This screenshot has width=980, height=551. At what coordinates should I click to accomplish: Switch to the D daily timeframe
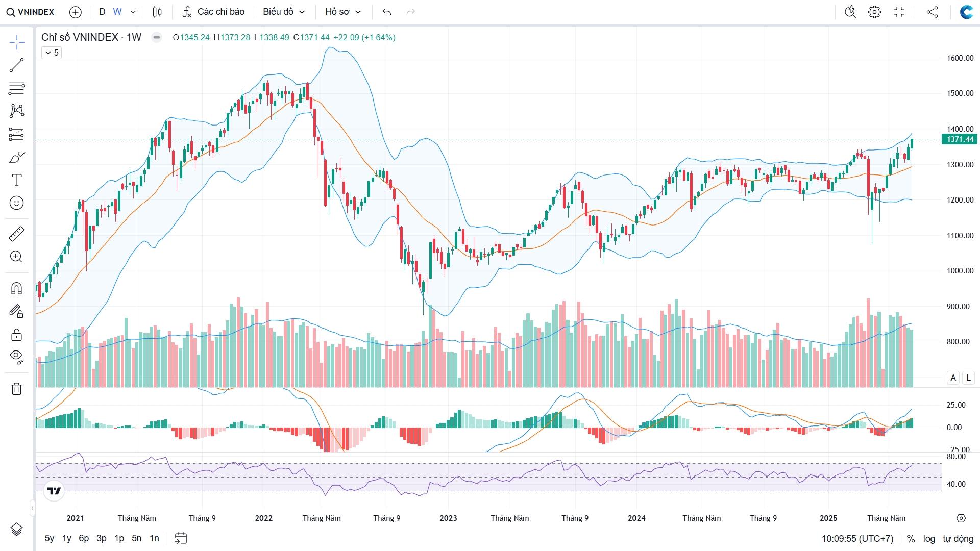click(102, 12)
